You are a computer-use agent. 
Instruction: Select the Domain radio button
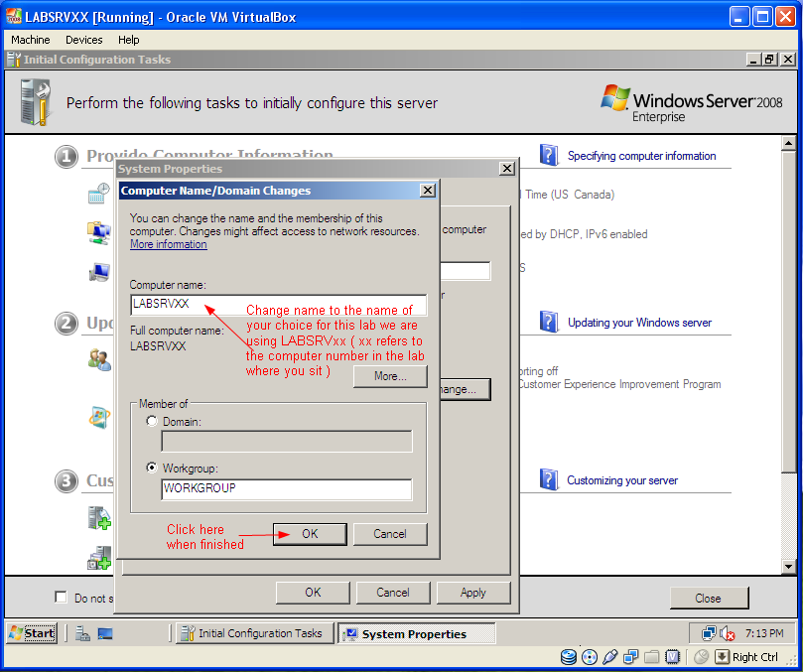coord(152,421)
